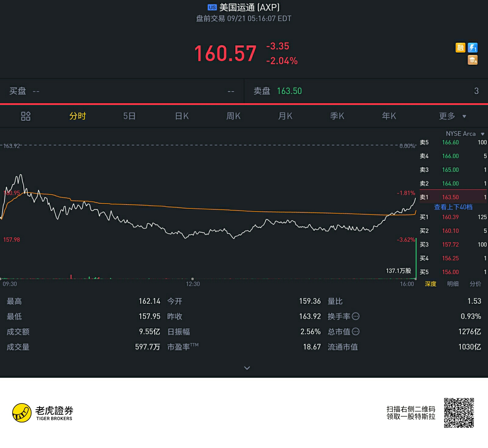Tap the 成交量 value 597.7万

tap(148, 347)
